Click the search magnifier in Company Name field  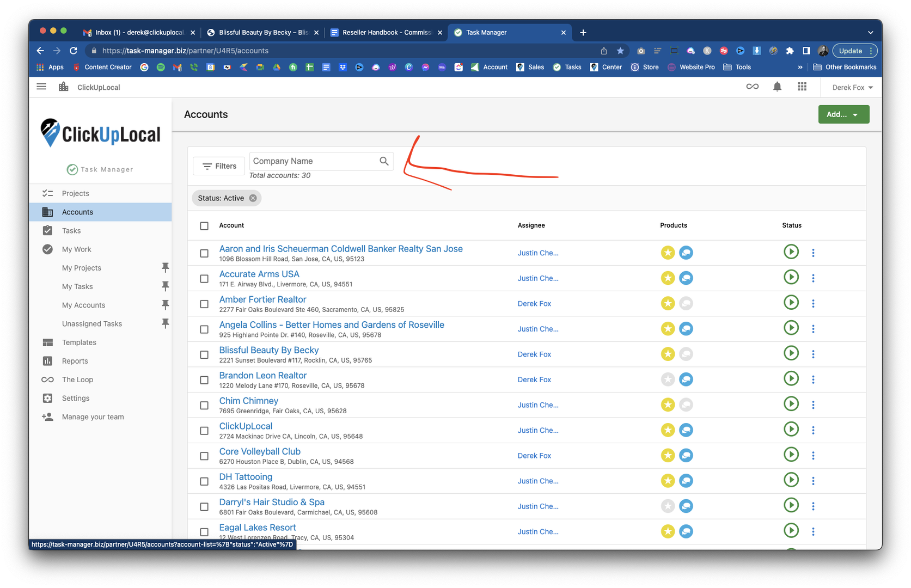tap(384, 161)
